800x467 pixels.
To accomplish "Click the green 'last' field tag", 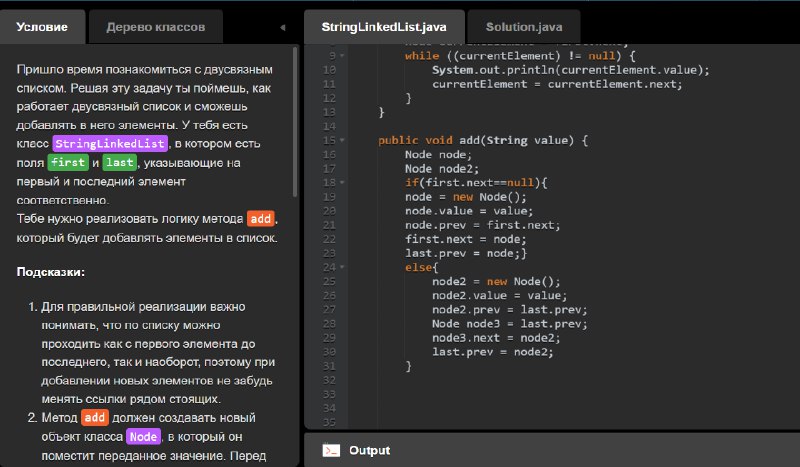I will 119,162.
